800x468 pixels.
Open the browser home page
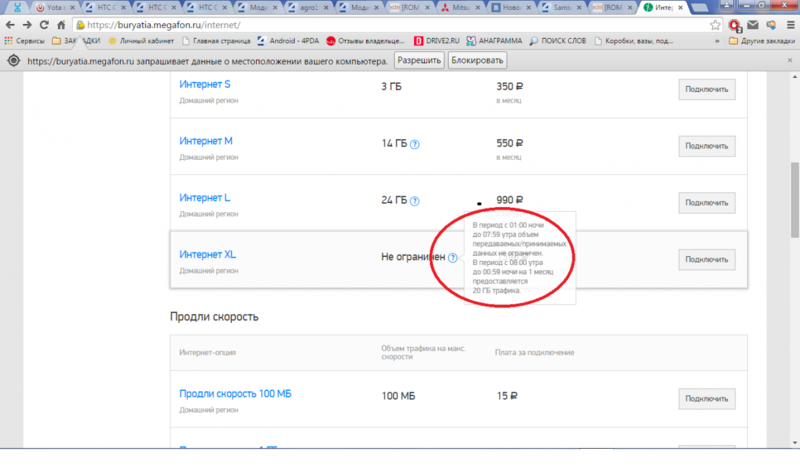[61, 24]
